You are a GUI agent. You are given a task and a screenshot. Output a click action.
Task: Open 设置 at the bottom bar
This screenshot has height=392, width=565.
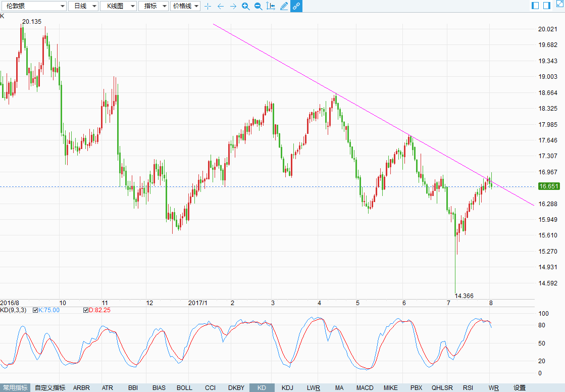coord(520,388)
